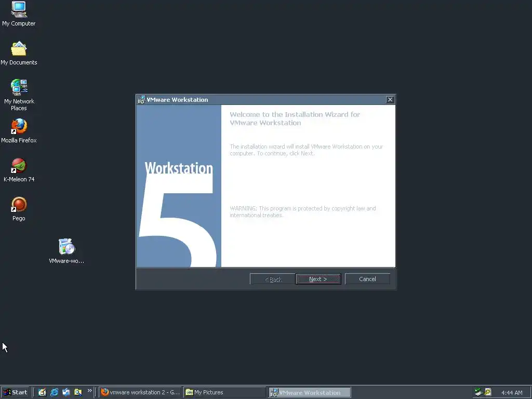
Task: Click the Outlook Express quick launch icon
Action: 66,392
